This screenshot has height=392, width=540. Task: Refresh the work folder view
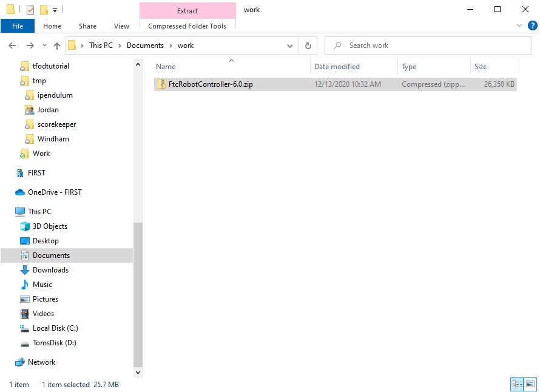tap(308, 46)
